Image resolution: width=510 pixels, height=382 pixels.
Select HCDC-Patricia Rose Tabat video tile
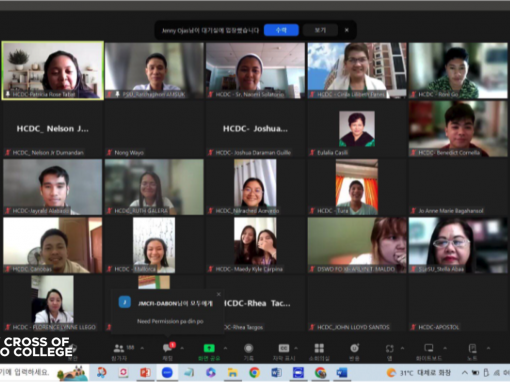coord(53,70)
